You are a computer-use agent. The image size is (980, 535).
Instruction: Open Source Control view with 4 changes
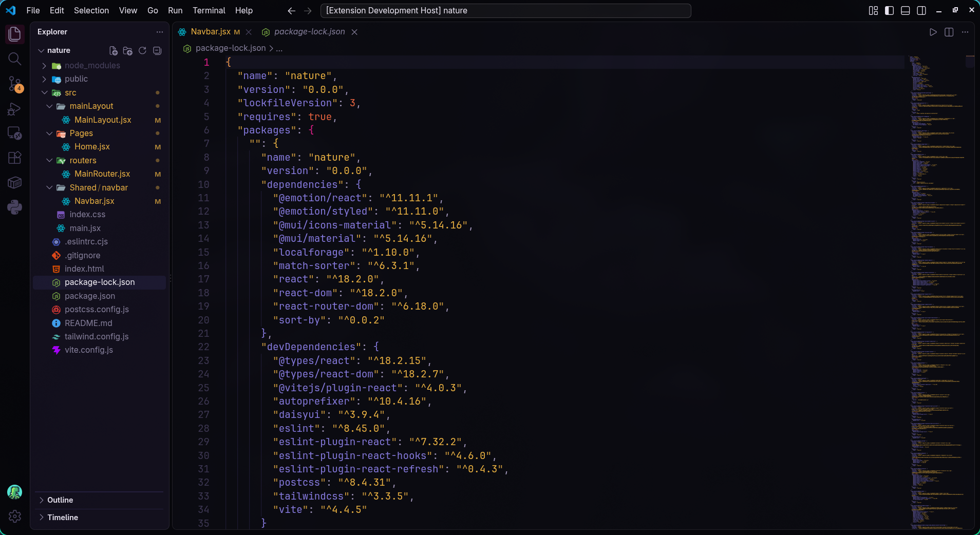(x=14, y=84)
